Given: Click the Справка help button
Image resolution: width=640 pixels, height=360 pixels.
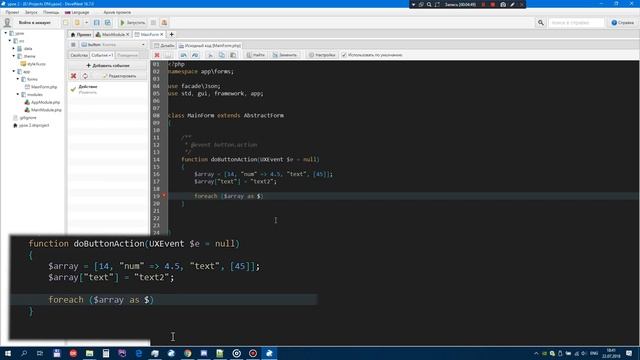Looking at the screenshot, I should [x=623, y=22].
